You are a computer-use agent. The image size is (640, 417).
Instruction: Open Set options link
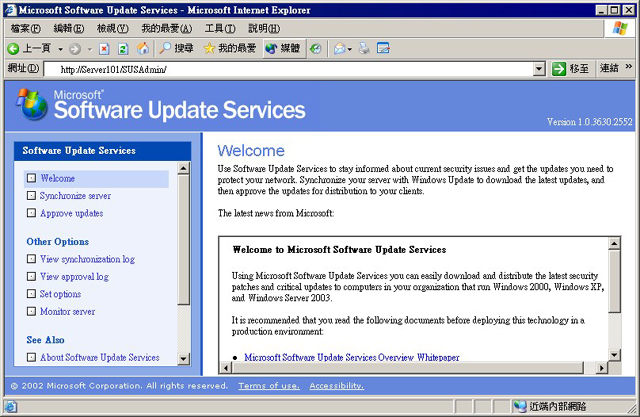point(60,294)
